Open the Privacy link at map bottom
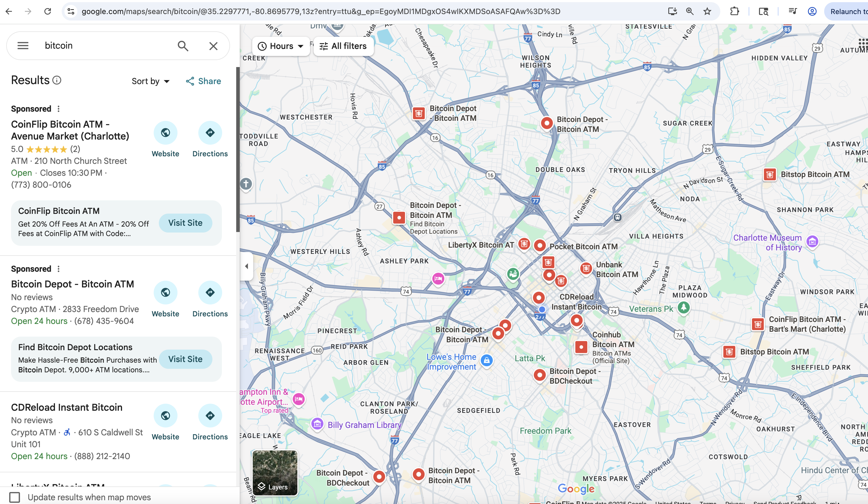The width and height of the screenshot is (868, 504). [x=735, y=502]
